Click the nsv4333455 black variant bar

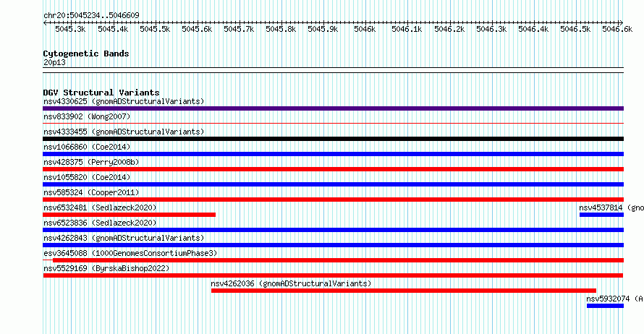333,139
